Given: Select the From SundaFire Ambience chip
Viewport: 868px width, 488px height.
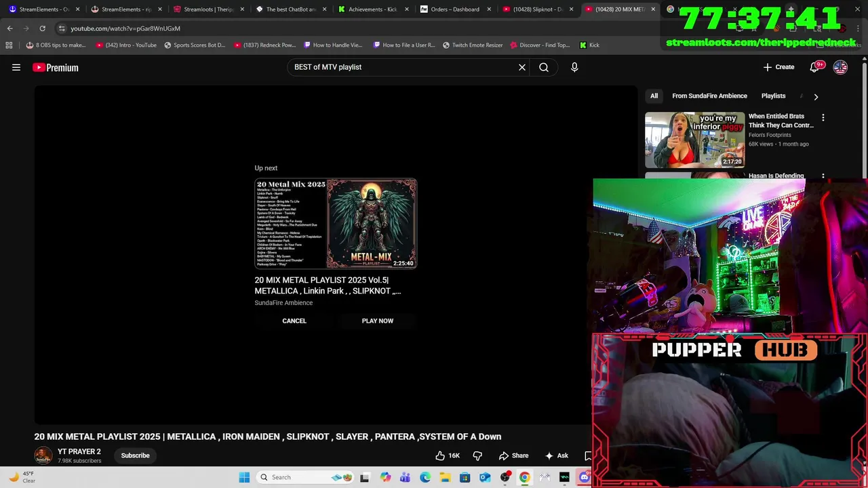Looking at the screenshot, I should click(709, 96).
